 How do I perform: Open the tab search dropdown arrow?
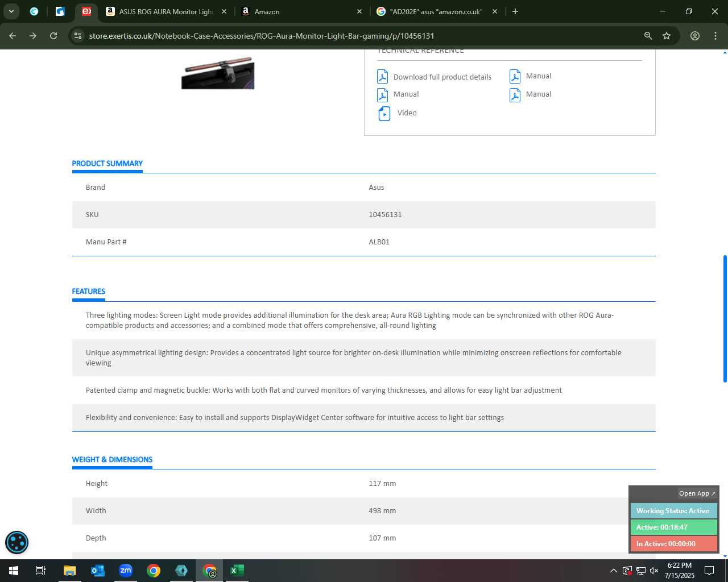click(x=11, y=11)
